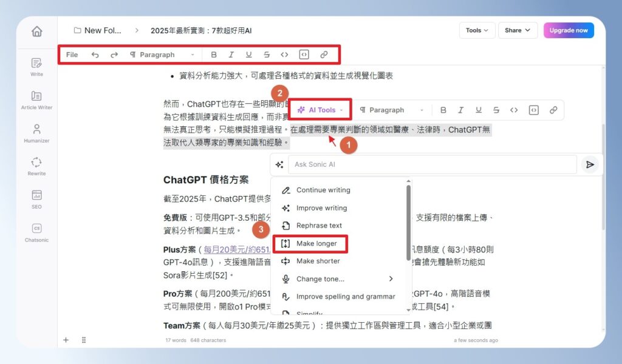Click the drag-handle dots icon at bottom
Screen dimensions: 622x364
point(84,340)
